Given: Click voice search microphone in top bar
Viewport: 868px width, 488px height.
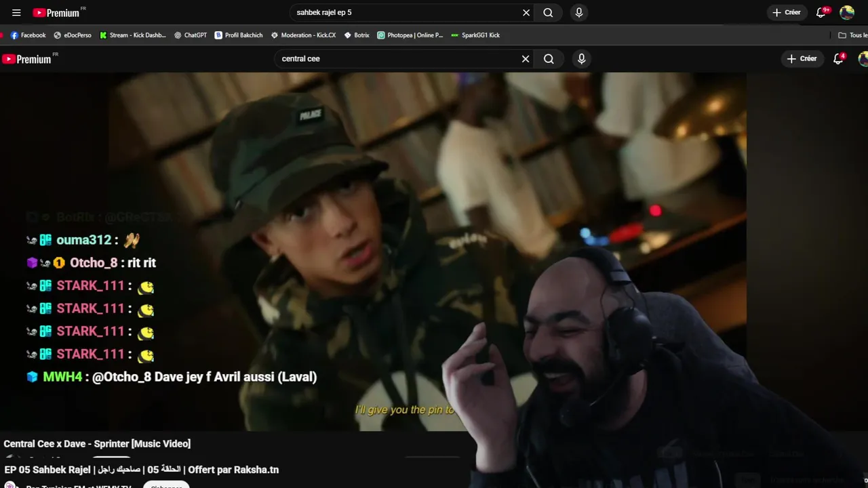Looking at the screenshot, I should click(578, 12).
